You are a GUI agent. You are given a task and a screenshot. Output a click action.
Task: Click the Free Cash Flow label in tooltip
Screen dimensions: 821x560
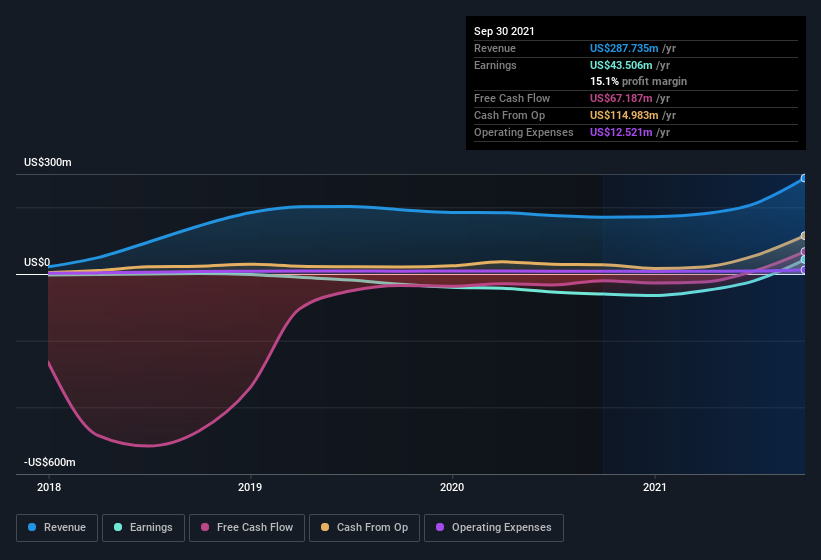pyautogui.click(x=512, y=98)
